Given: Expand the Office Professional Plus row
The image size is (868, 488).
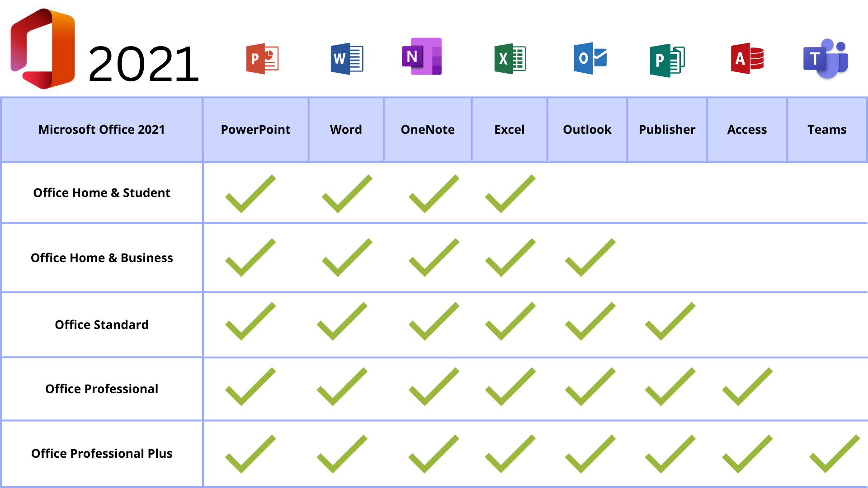Looking at the screenshot, I should (x=101, y=454).
